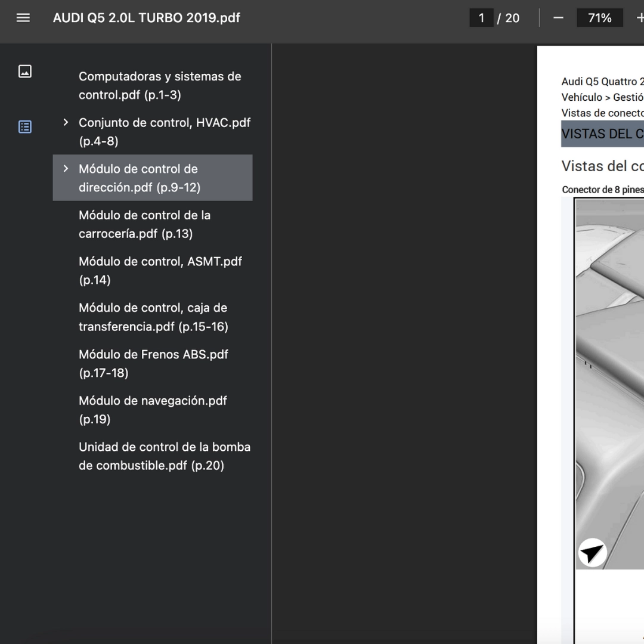Image resolution: width=644 pixels, height=644 pixels.
Task: Zoom out with minus button
Action: tap(558, 18)
